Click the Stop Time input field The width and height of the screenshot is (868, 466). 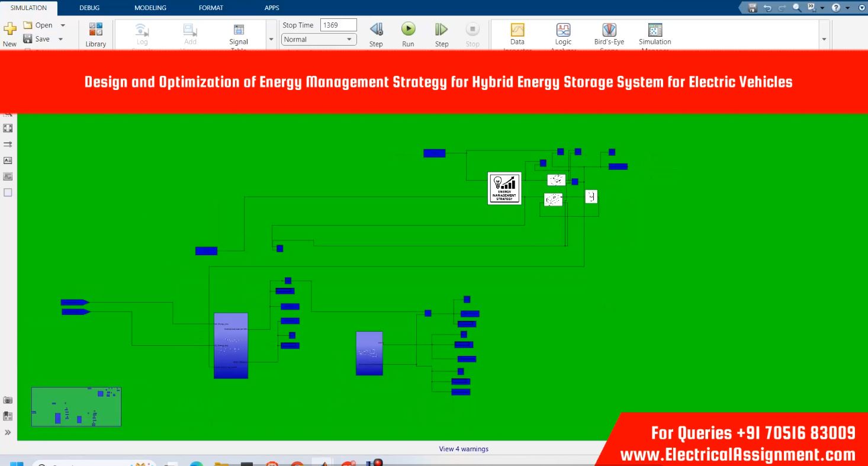point(338,25)
